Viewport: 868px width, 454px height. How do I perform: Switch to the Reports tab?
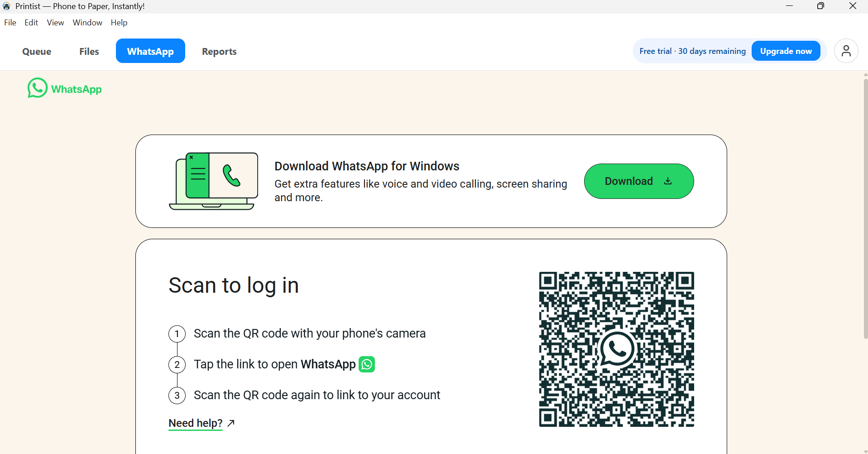[219, 51]
